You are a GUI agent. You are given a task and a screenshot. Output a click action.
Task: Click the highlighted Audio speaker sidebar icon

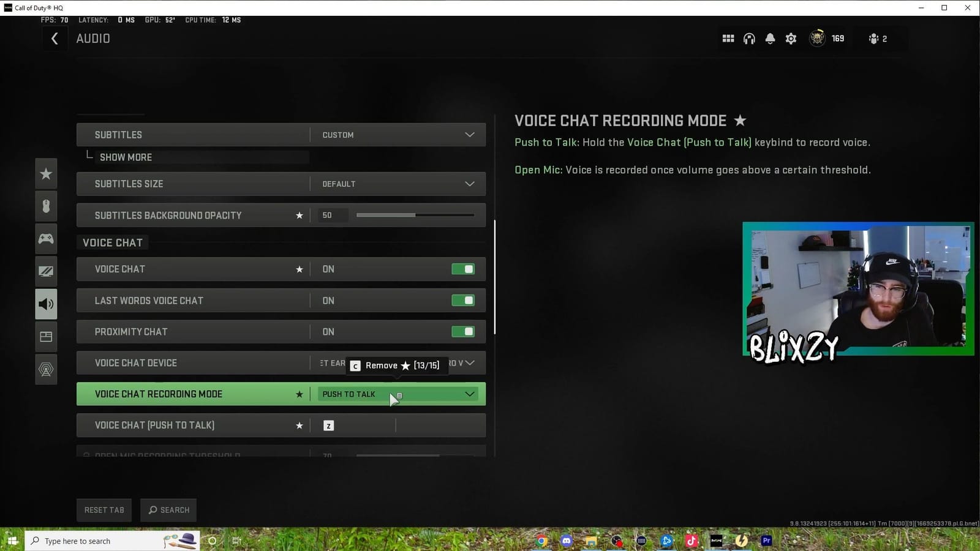point(46,304)
